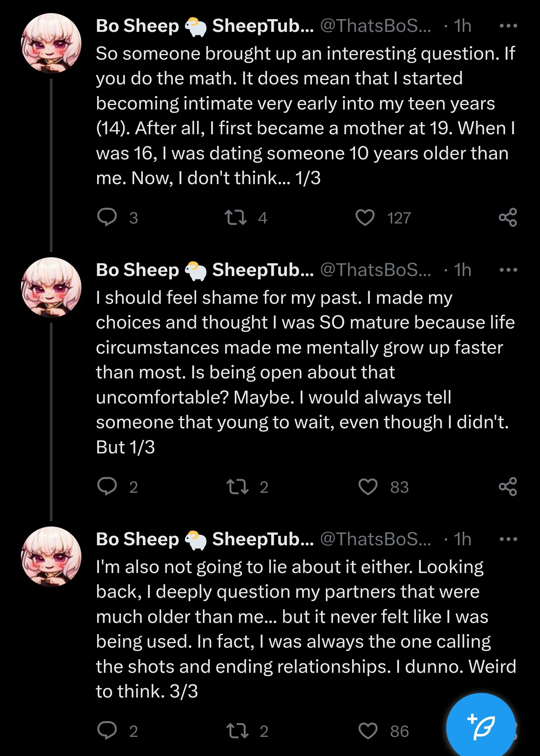Open Bo Sheep's profile picture on first tweet
Viewport: 540px width, 756px height.
pos(51,43)
